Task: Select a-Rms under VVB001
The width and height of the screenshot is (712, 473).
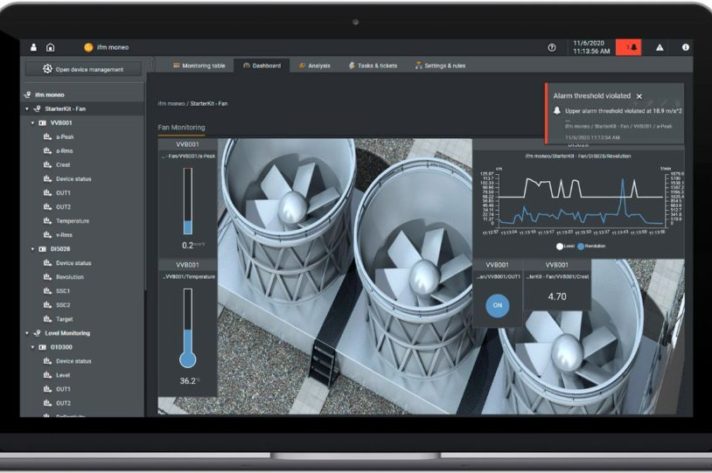Action: [x=64, y=151]
